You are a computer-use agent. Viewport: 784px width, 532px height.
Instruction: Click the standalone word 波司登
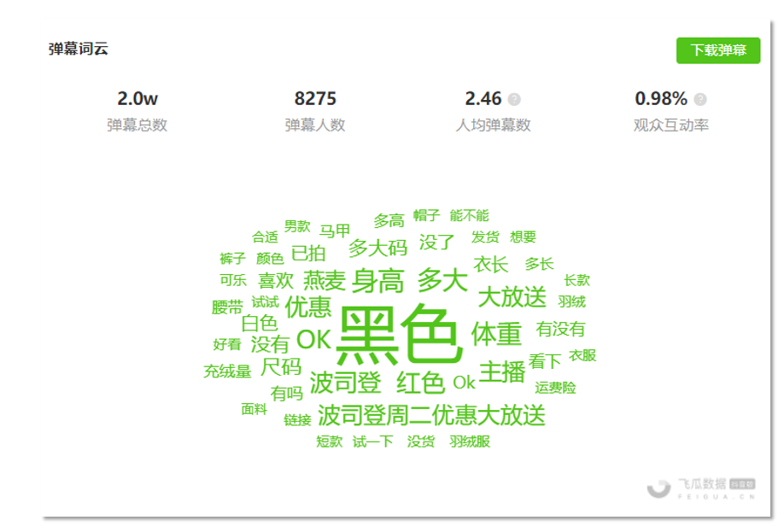point(346,383)
